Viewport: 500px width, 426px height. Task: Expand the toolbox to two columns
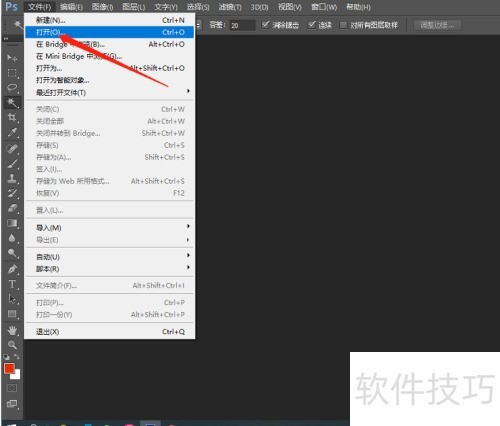coord(6,39)
